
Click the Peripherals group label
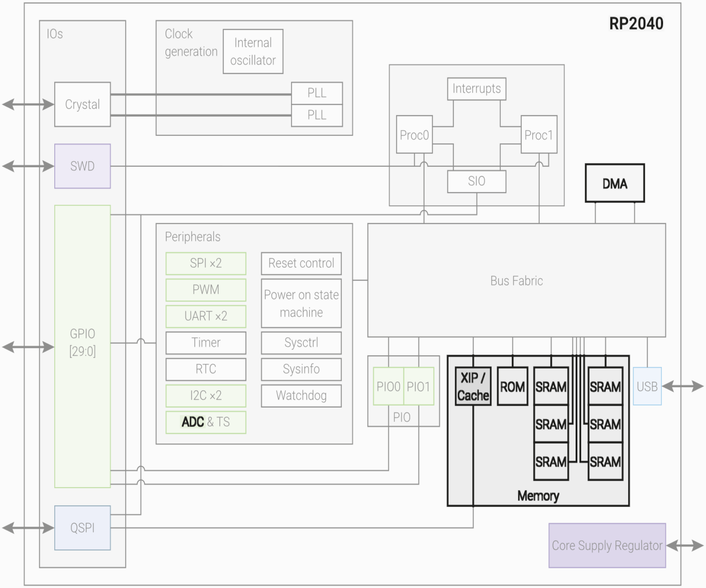click(x=193, y=237)
